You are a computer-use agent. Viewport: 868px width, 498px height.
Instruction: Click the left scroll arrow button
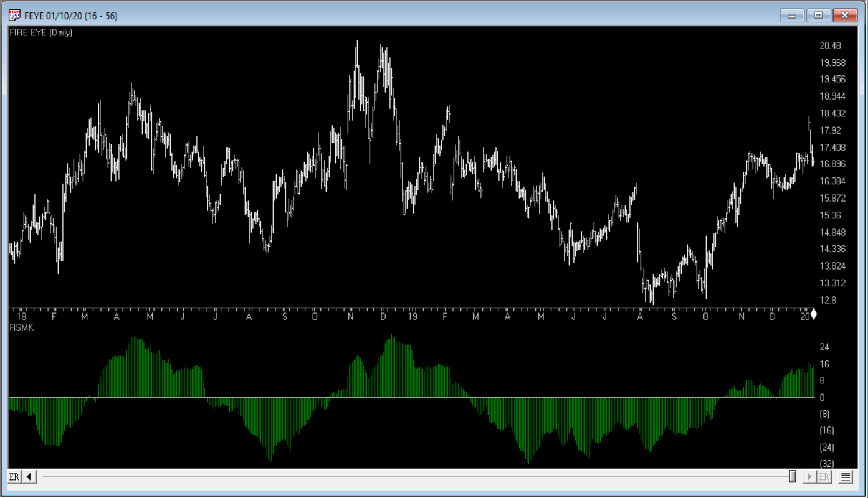(29, 477)
